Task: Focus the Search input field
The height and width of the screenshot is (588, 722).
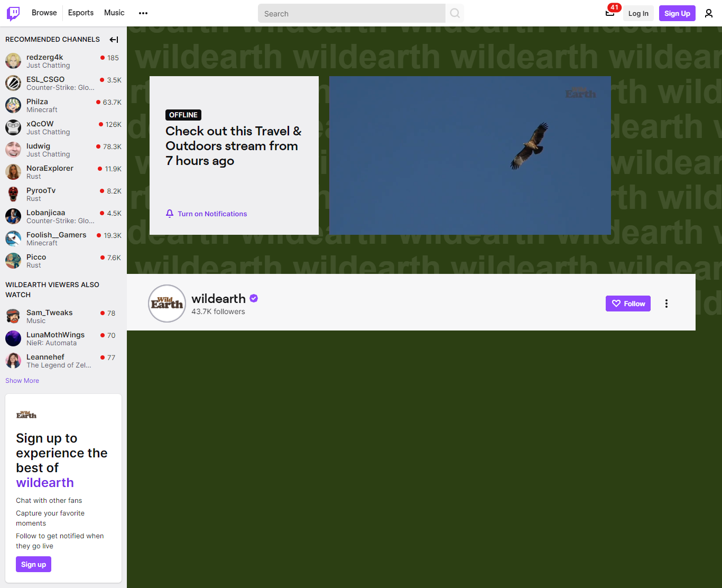Action: click(351, 13)
